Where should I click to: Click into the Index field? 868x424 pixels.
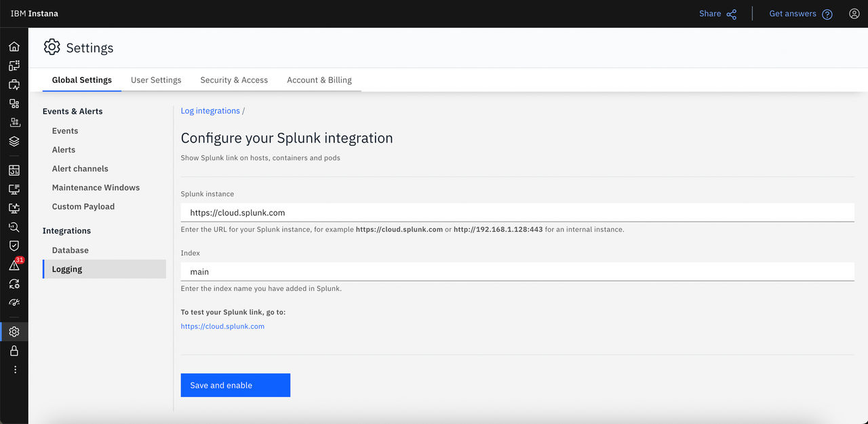pos(517,271)
